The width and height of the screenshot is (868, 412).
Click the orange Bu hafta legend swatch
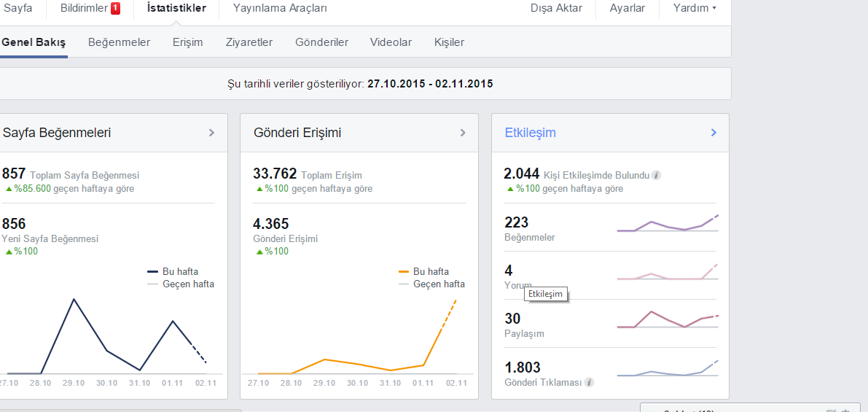point(404,272)
